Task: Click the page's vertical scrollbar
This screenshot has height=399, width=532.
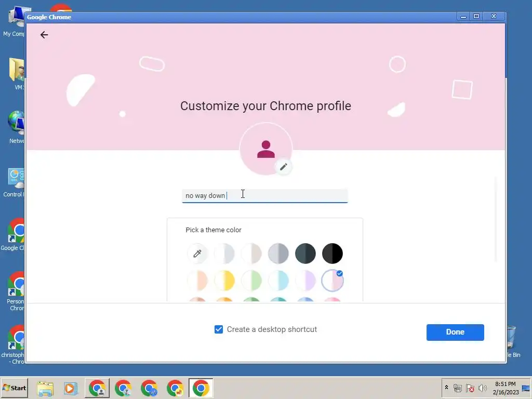Action: (496, 219)
